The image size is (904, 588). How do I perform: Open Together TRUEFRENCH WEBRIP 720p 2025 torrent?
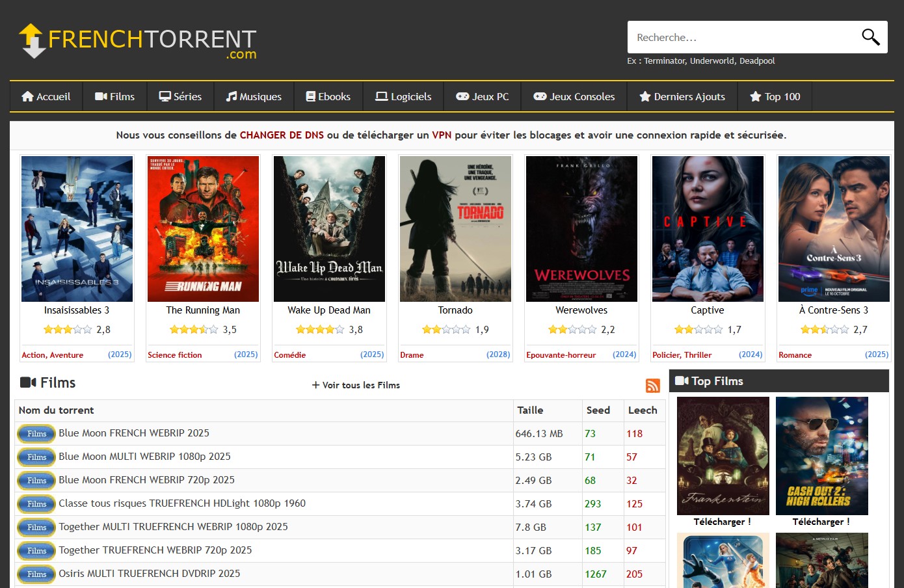point(155,550)
